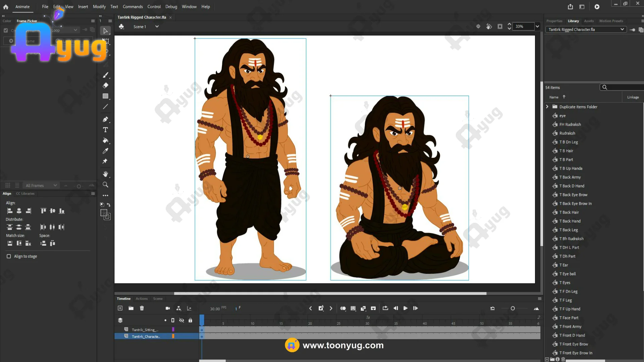Open the Scene 1 dropdown
Screen dimensions: 644x362
click(157, 26)
